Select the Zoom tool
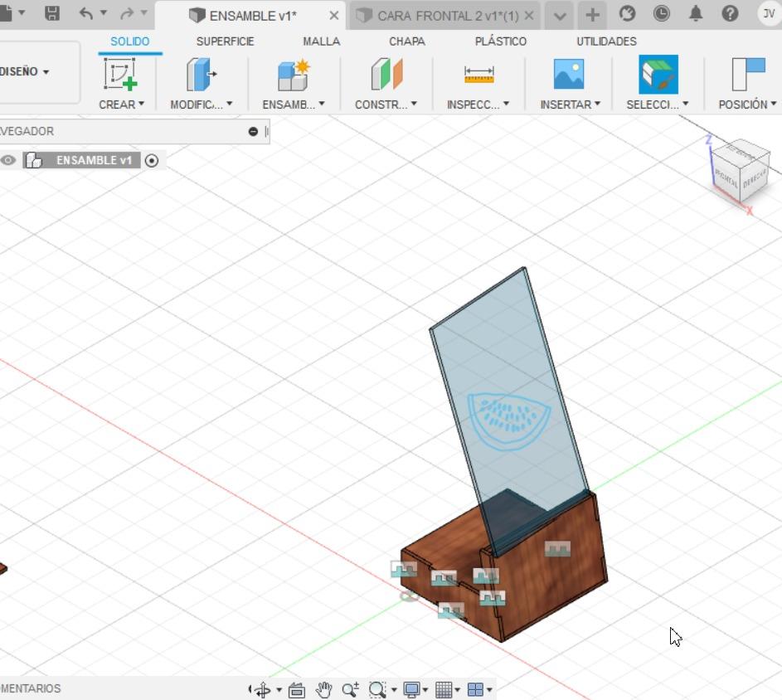The height and width of the screenshot is (700, 782). pos(350,690)
